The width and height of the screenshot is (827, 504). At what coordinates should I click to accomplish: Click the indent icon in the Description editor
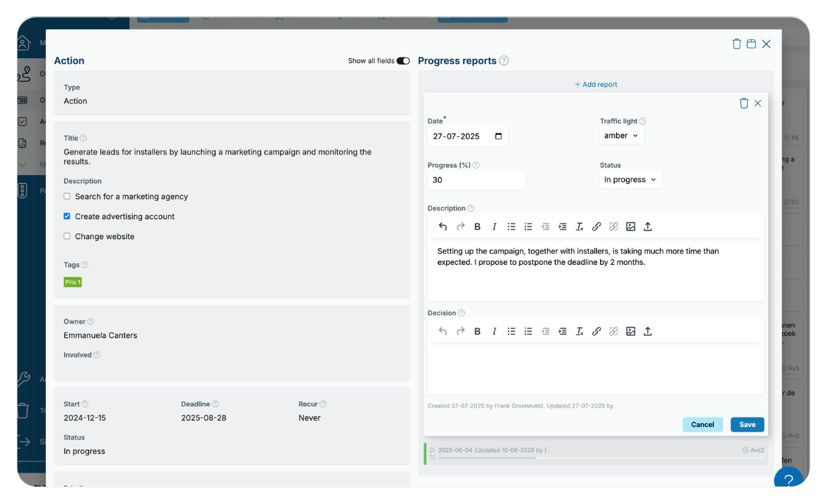click(562, 226)
